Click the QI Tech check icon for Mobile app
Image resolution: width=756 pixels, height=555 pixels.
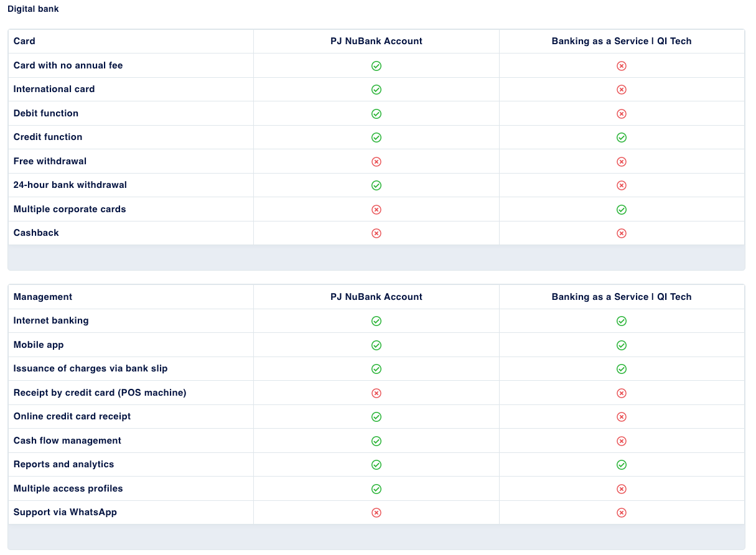(622, 345)
